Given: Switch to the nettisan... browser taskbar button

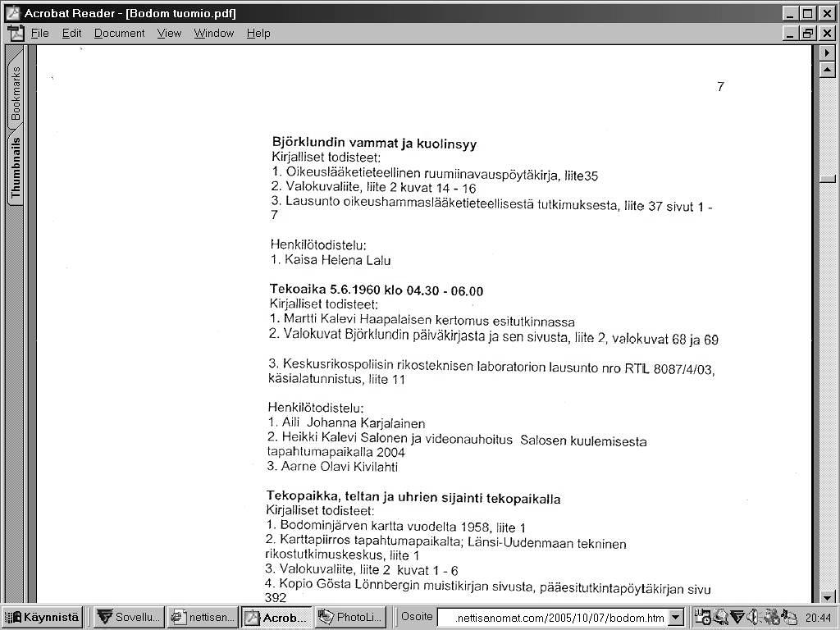Looking at the screenshot, I should 203,618.
